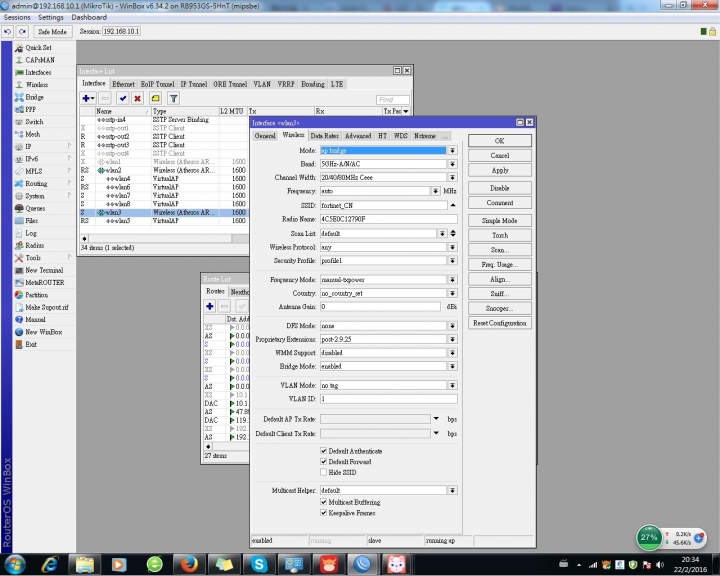Open the Mode dropdown arrow
The height and width of the screenshot is (576, 720).
452,151
